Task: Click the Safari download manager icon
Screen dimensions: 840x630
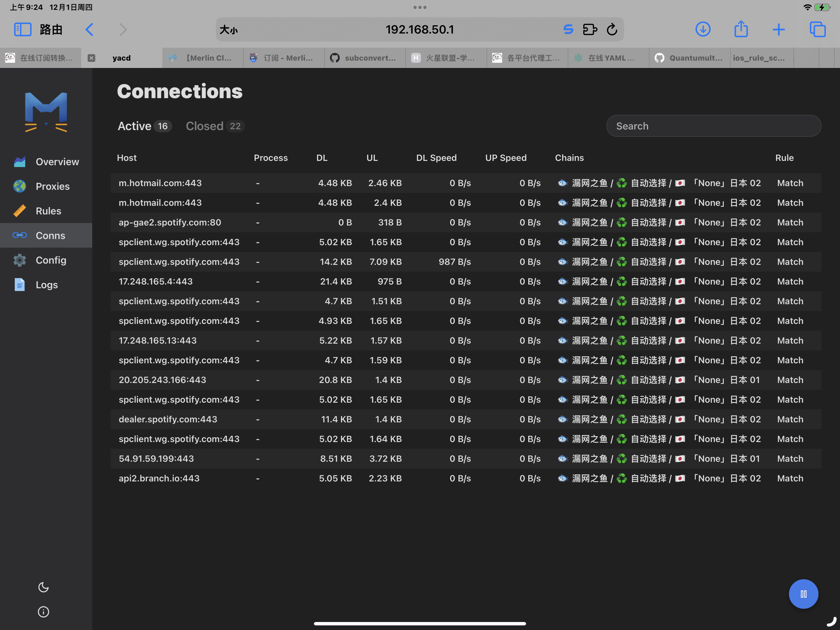Action: pyautogui.click(x=703, y=29)
